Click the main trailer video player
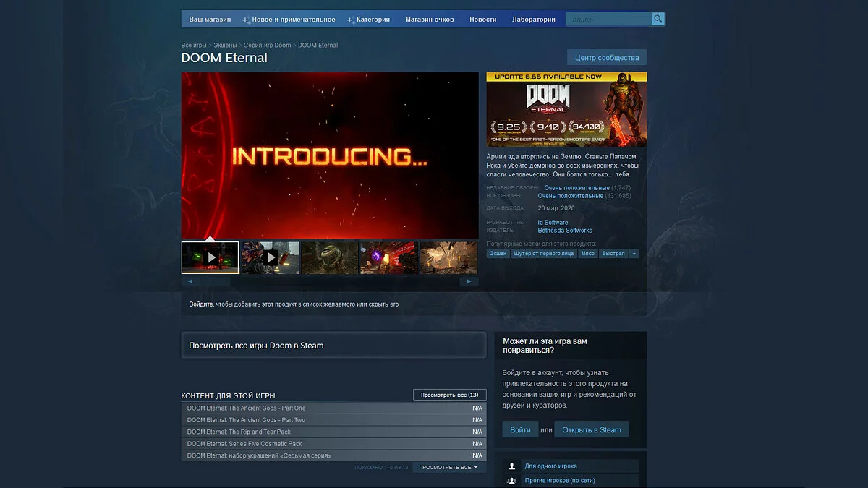868x488 pixels. (330, 155)
